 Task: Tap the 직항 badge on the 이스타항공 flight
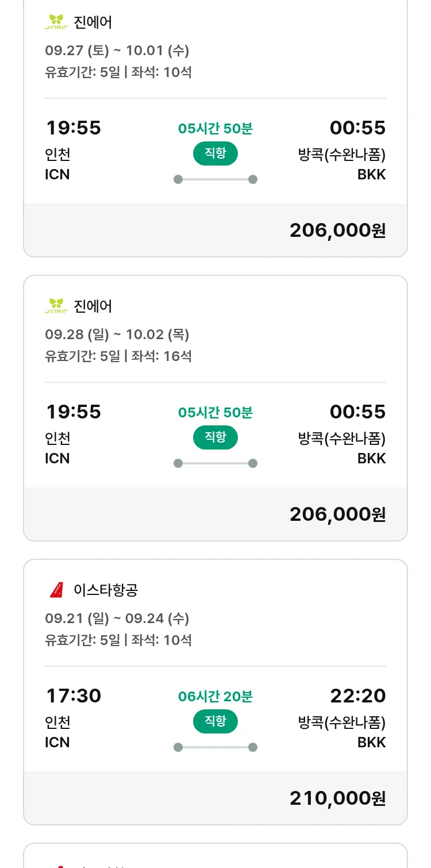(215, 721)
